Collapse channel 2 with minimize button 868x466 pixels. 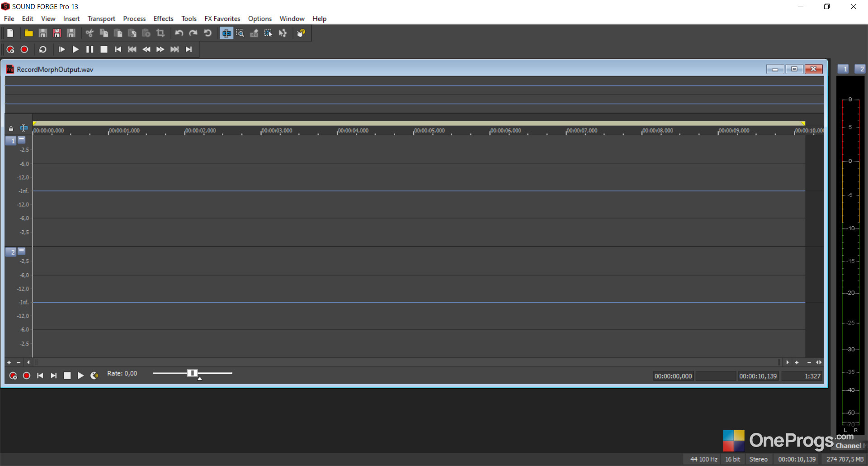tap(22, 251)
